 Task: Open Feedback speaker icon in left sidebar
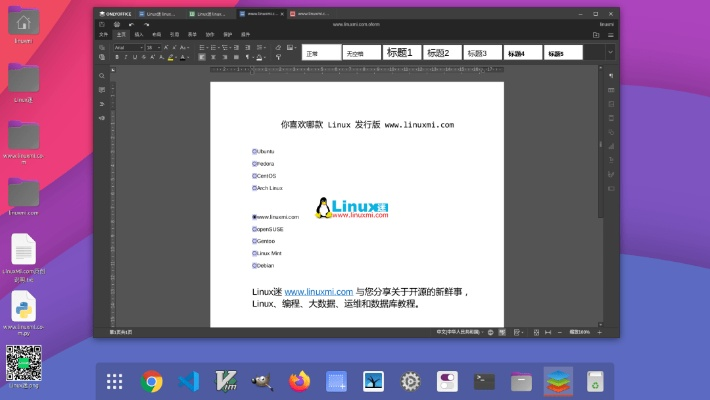[x=102, y=118]
